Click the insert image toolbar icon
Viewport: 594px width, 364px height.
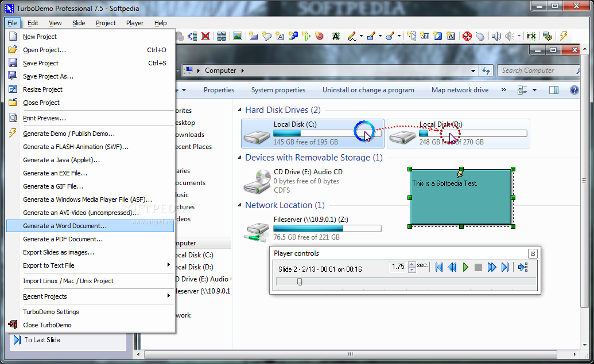(x=238, y=36)
